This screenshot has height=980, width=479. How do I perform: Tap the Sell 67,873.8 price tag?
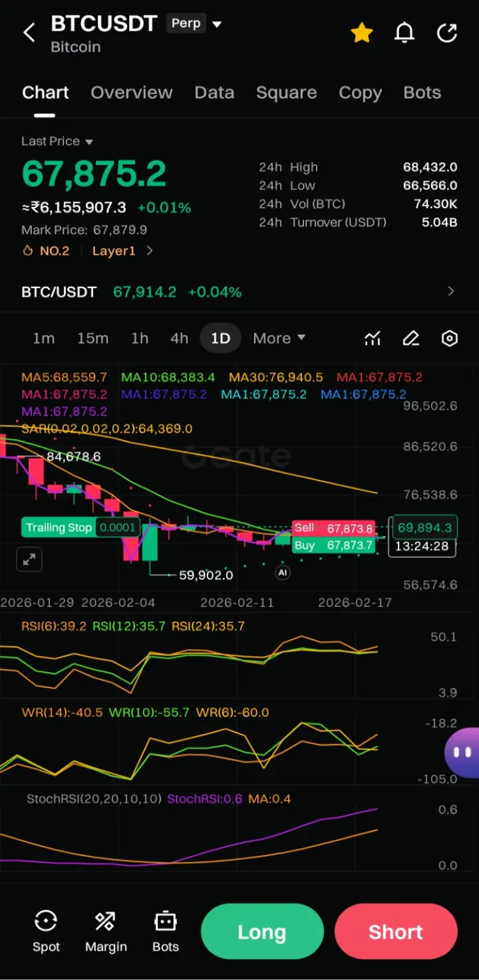pyautogui.click(x=333, y=528)
